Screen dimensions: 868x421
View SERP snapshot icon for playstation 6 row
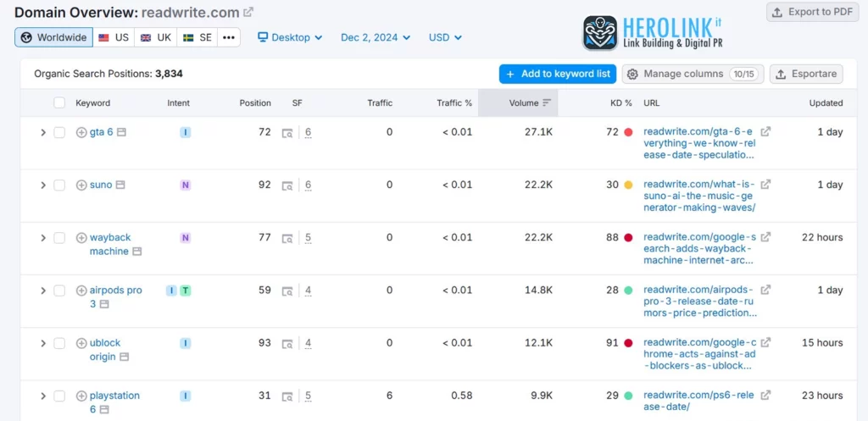coord(287,396)
